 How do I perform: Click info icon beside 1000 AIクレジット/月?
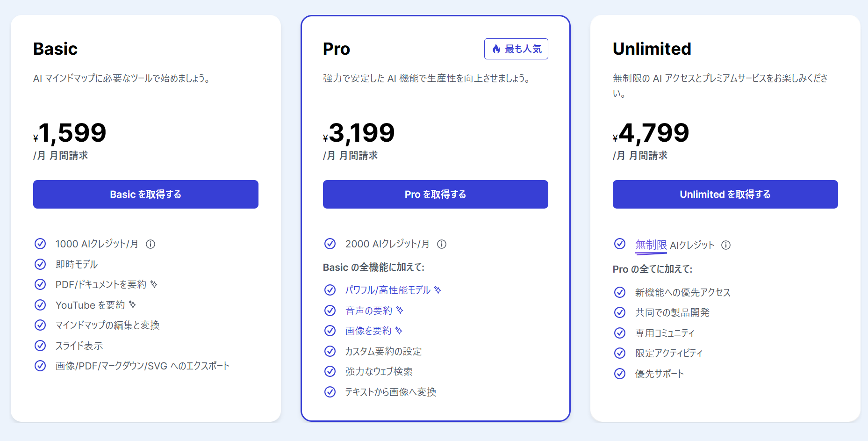click(x=151, y=244)
